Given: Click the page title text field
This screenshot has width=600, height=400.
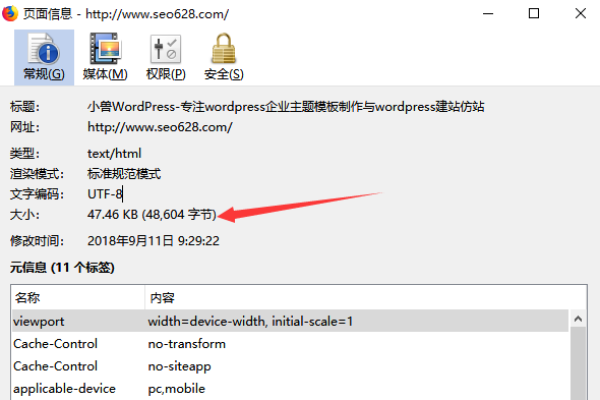Looking at the screenshot, I should [285, 106].
